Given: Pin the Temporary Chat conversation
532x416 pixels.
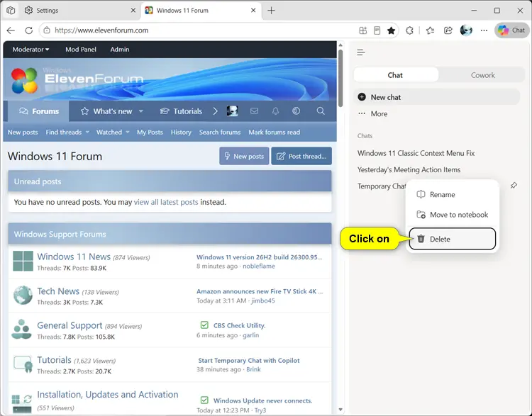Looking at the screenshot, I should pos(514,186).
